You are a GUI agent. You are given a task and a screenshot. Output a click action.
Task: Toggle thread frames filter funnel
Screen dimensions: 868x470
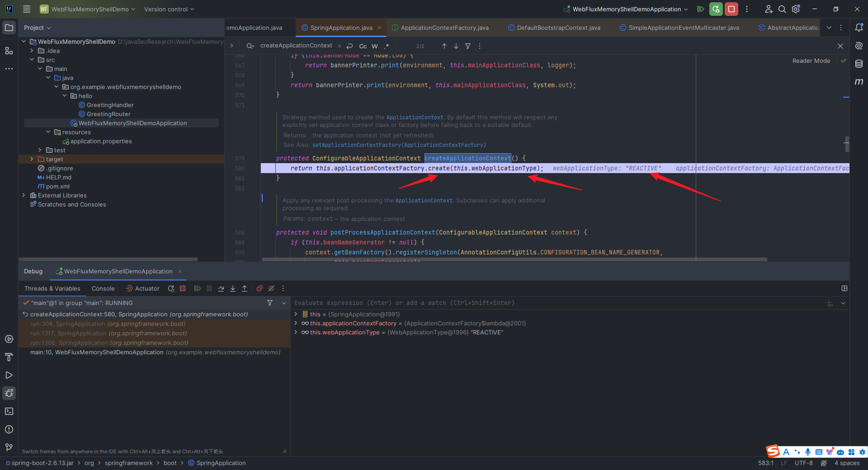270,303
